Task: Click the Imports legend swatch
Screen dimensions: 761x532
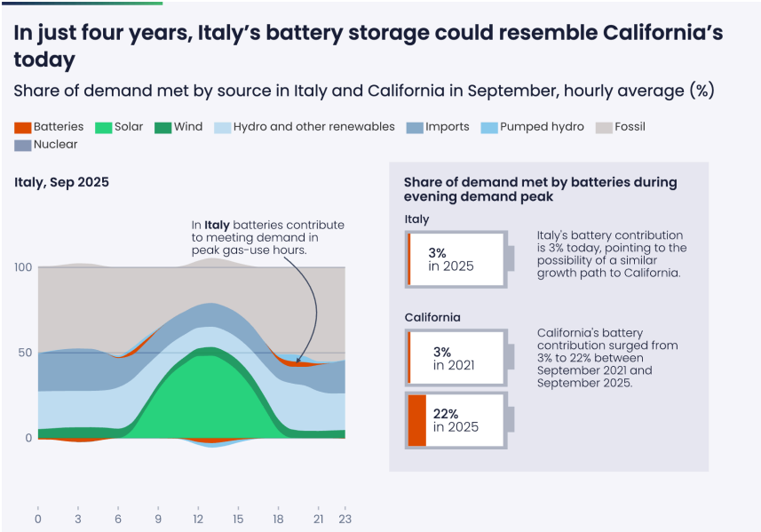Action: pos(414,128)
